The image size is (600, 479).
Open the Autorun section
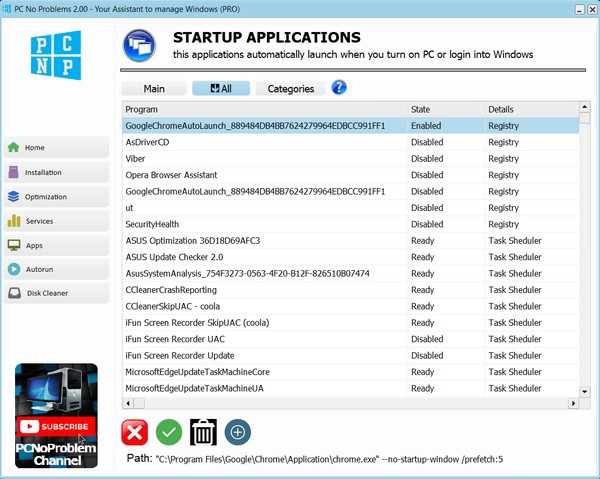(x=56, y=269)
